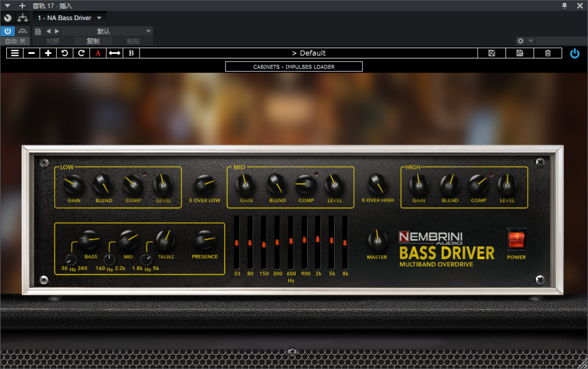The width and height of the screenshot is (588, 369).
Task: Click the channel editor knob icon
Action: tap(7, 18)
